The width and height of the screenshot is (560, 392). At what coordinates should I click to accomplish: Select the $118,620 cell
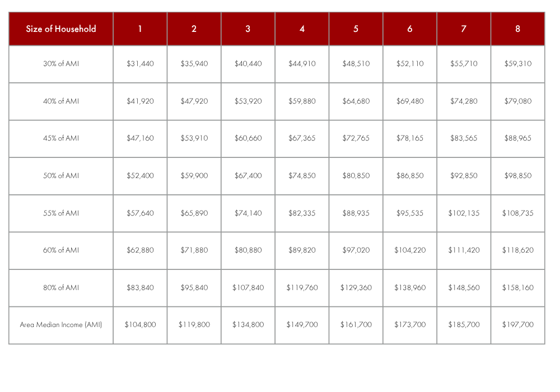[x=517, y=251]
